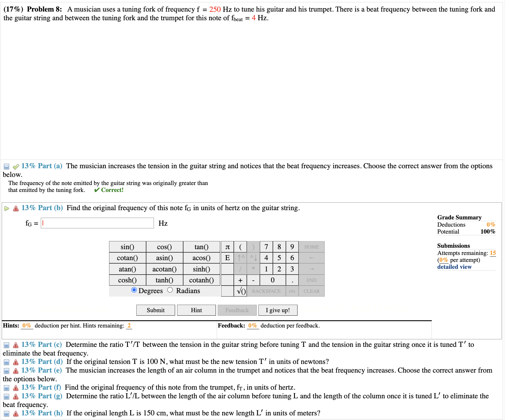Click the exponent up-arrow key
Viewport: 505px width, 420px height.
click(x=240, y=258)
